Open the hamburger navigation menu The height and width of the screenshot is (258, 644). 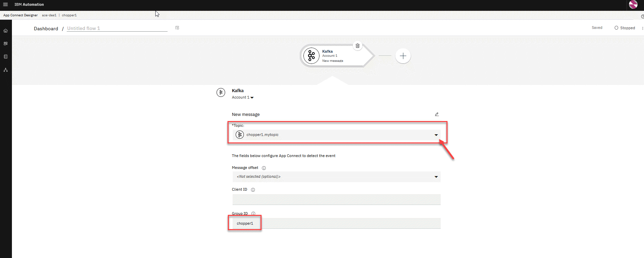click(x=5, y=4)
